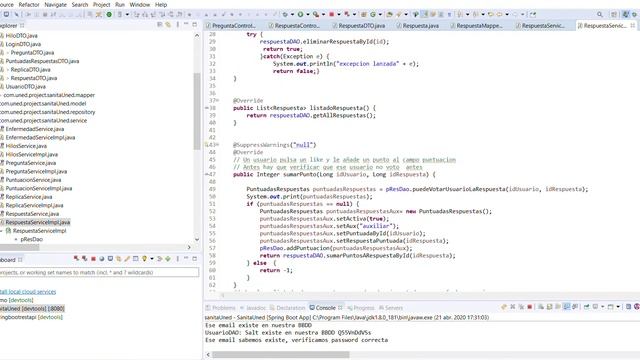Click the Debug bug icon in main toolbar

click(x=285, y=14)
